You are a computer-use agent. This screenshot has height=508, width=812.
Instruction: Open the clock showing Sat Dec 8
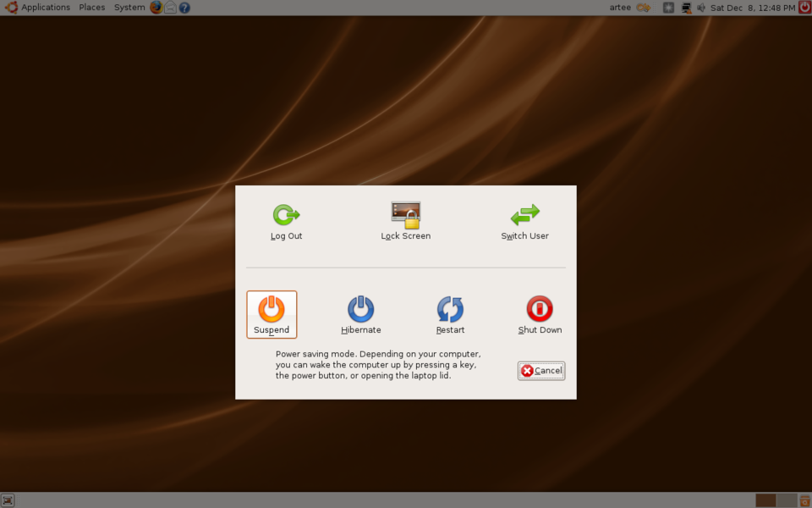tap(753, 8)
